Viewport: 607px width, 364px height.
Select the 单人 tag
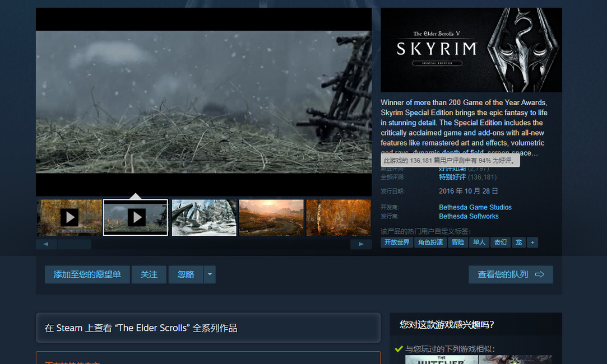pyautogui.click(x=479, y=242)
